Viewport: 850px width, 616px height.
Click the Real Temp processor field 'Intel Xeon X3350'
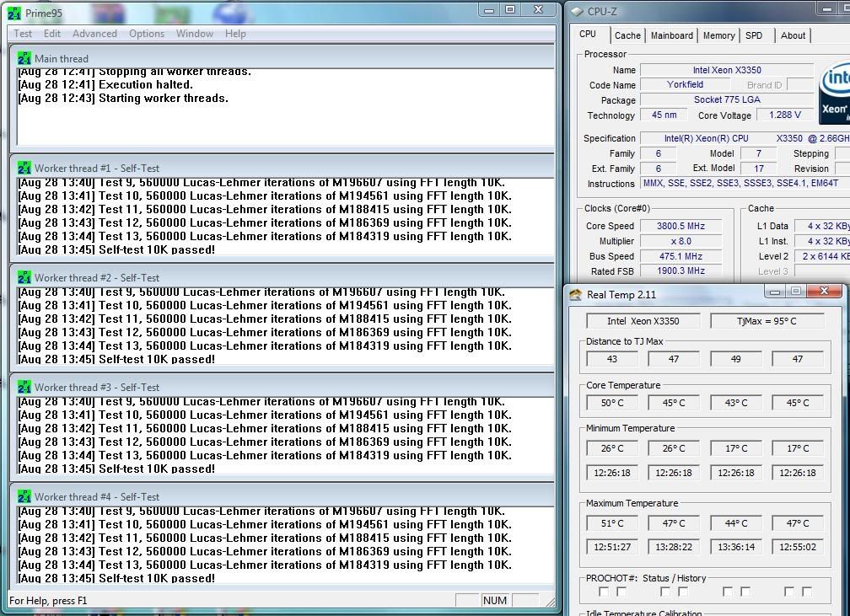coord(643,321)
